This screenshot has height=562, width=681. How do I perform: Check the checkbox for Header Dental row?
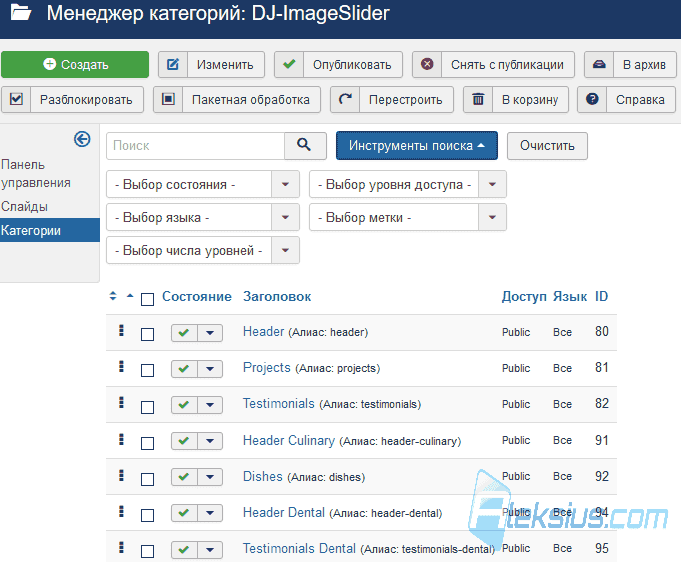(x=147, y=516)
